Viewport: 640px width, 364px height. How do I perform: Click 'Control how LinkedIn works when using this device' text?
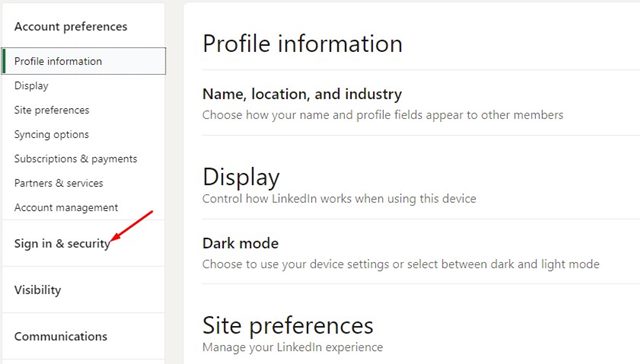[x=339, y=199]
